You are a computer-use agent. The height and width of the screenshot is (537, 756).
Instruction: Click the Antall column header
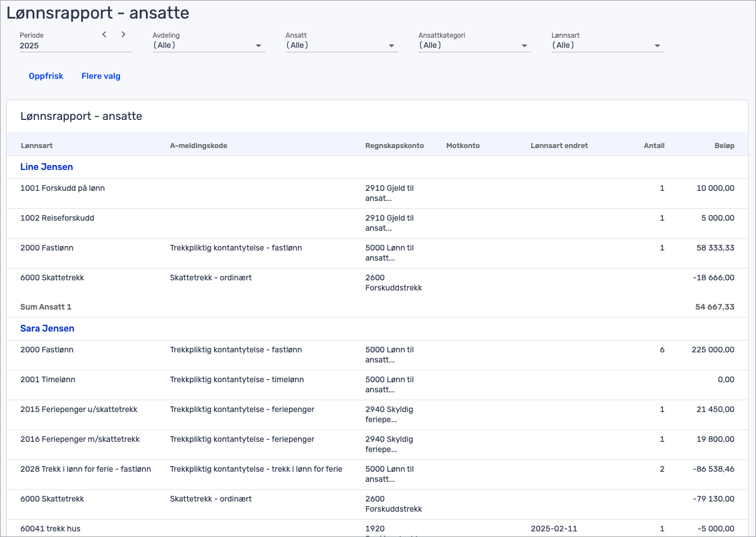tap(654, 145)
